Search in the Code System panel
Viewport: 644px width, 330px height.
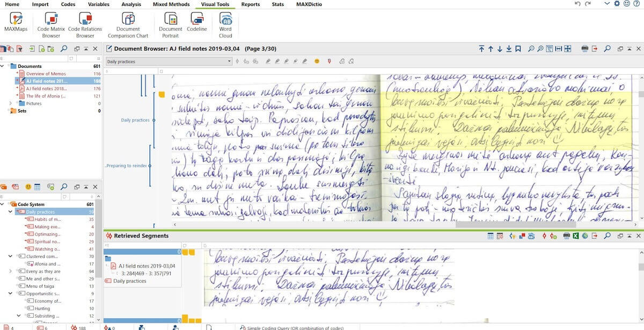64,187
